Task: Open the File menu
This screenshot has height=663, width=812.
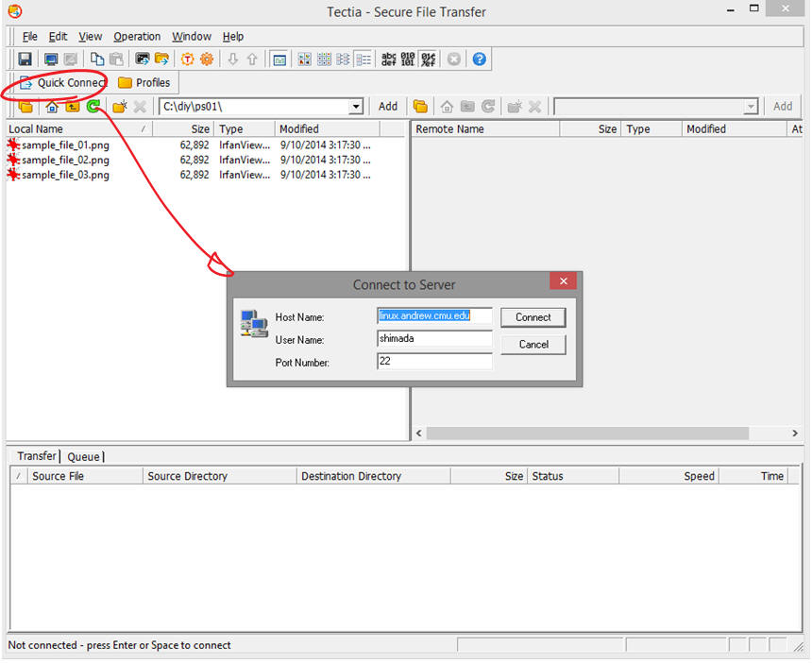Action: [x=29, y=37]
